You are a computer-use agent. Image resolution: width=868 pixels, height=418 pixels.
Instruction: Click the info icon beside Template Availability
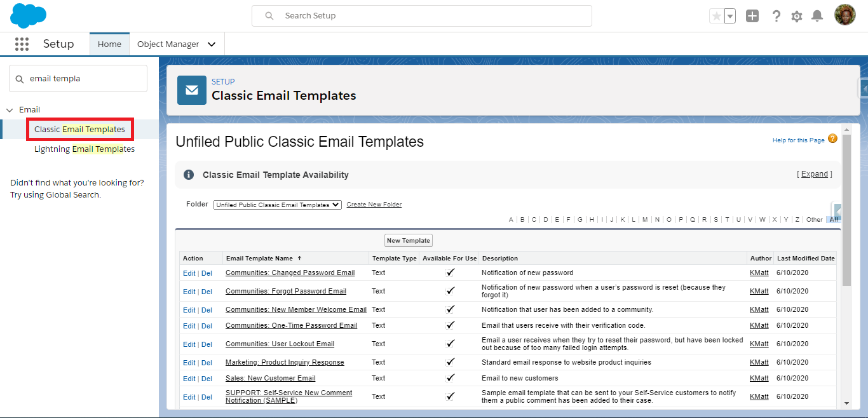pyautogui.click(x=189, y=175)
